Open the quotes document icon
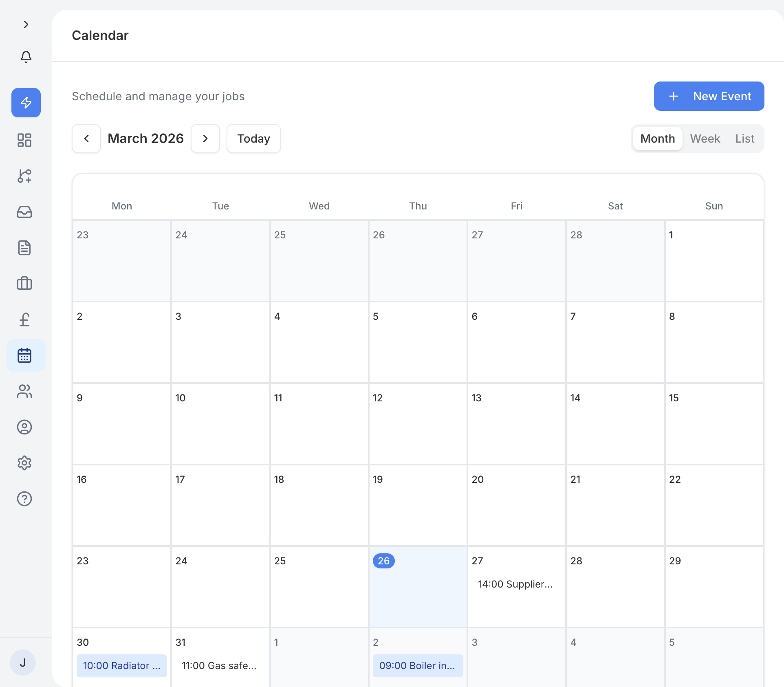 (x=24, y=248)
